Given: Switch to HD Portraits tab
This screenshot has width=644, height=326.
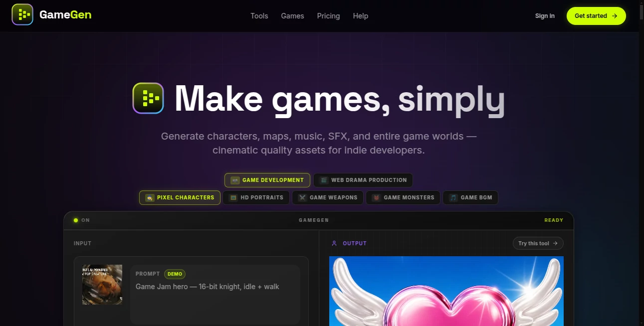Looking at the screenshot, I should tap(256, 197).
